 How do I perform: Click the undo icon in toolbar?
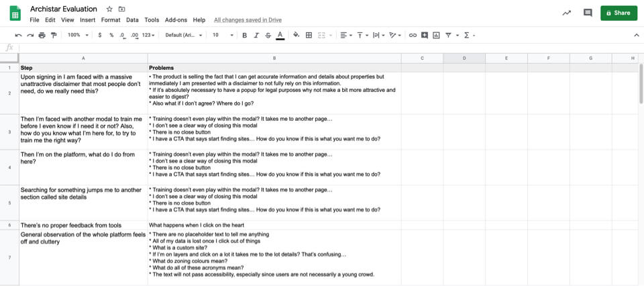(18, 35)
